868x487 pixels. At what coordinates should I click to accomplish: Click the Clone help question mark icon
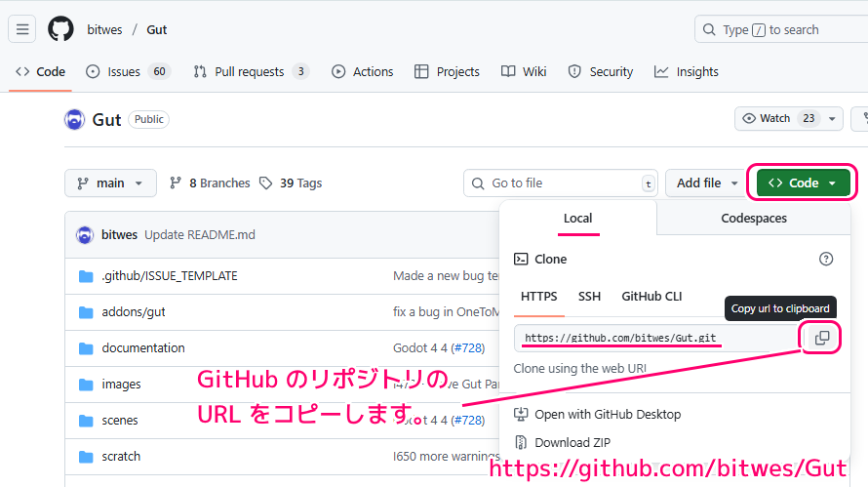(826, 259)
